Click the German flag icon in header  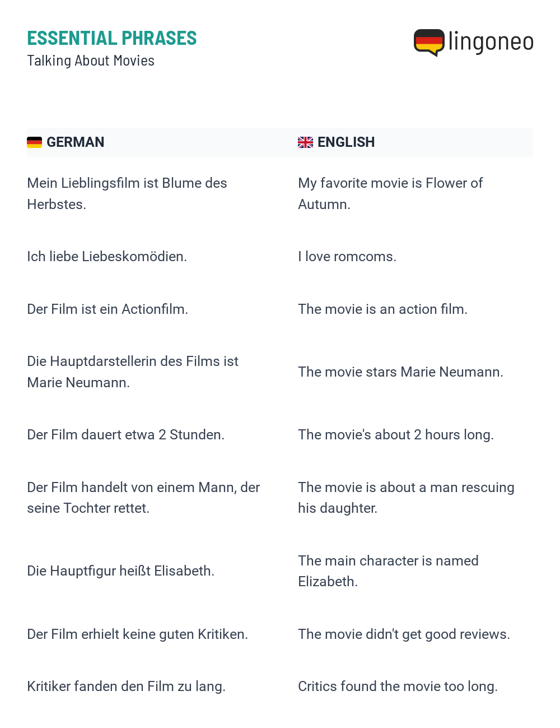click(34, 142)
